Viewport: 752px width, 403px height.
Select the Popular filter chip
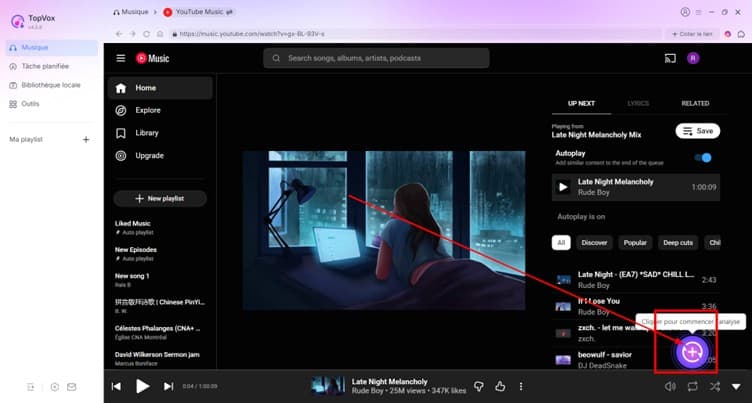635,243
